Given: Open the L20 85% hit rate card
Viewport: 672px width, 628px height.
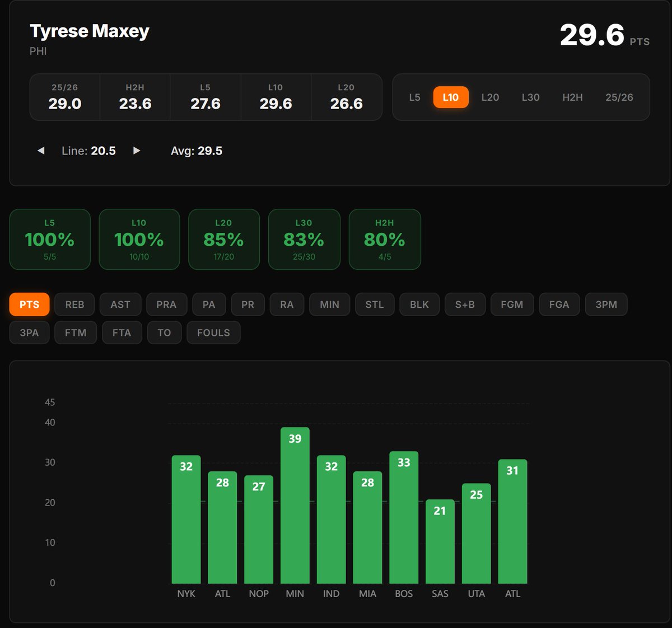Looking at the screenshot, I should click(x=224, y=240).
